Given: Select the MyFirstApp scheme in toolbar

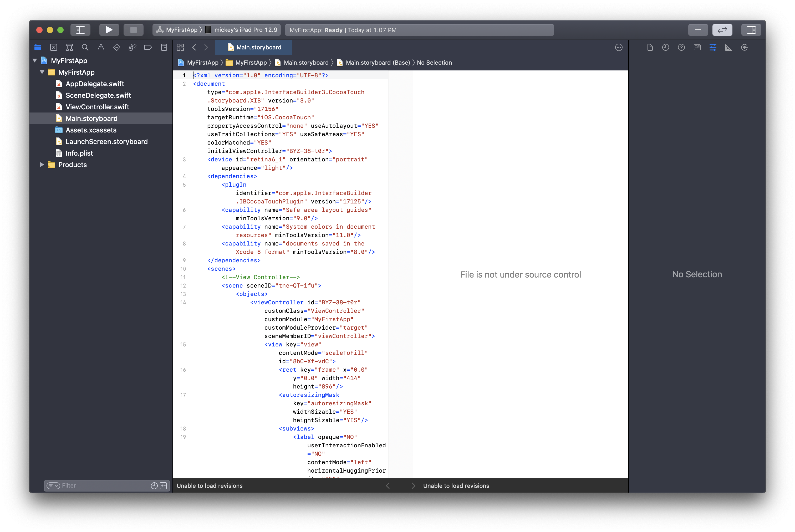Looking at the screenshot, I should pos(177,30).
